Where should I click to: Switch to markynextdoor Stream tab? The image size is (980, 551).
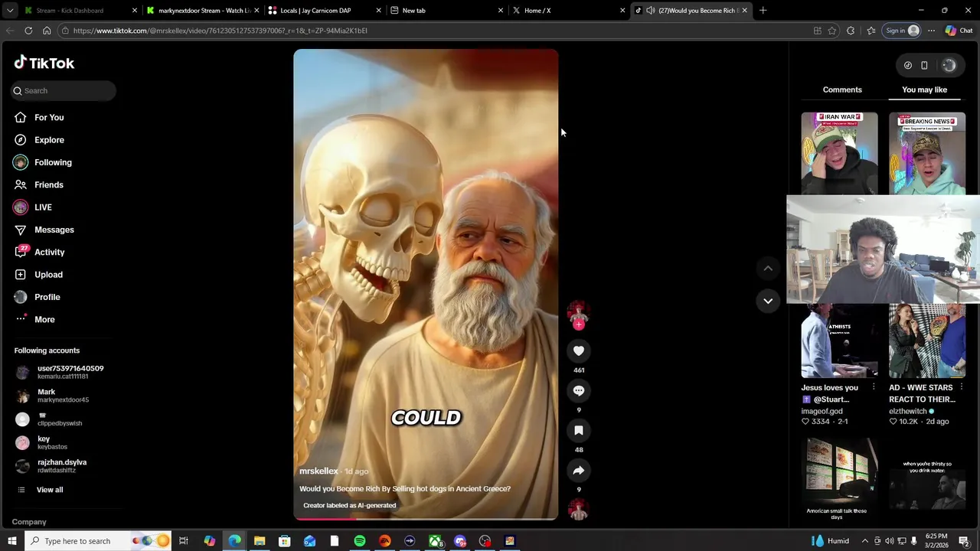click(x=203, y=10)
